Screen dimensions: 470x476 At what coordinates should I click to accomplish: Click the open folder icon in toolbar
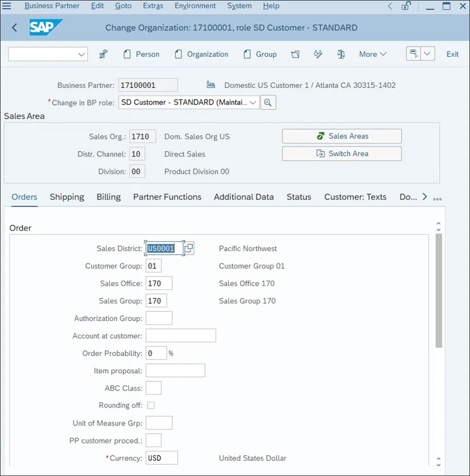point(295,54)
